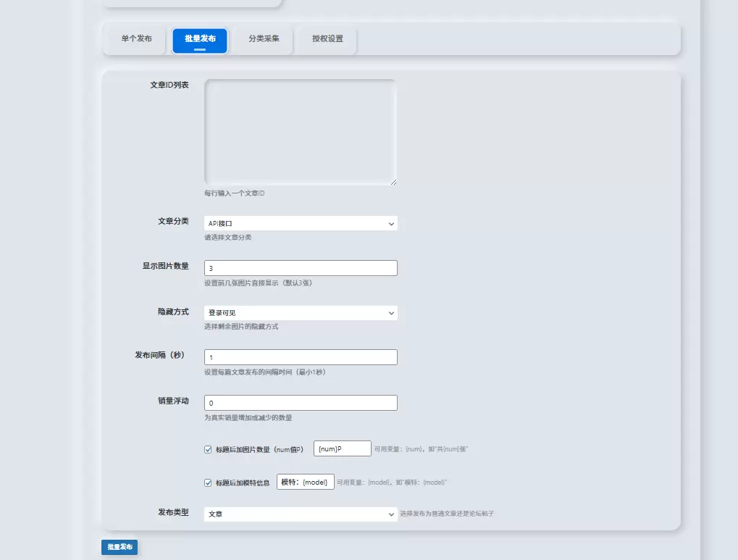This screenshot has width=738, height=560.
Task: Toggle the 标题后加模特信息 checkbox
Action: point(208,482)
